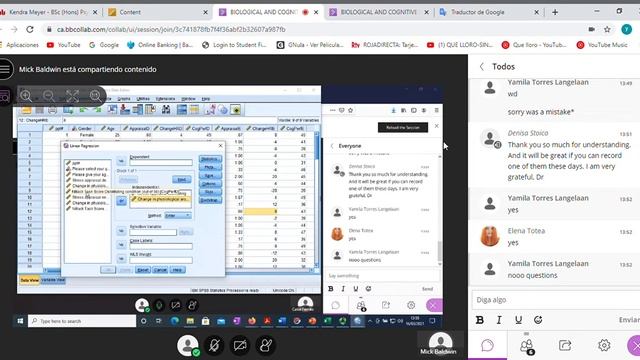Open my status avatar with the green check
The width and height of the screenshot is (640, 360).
coord(188,345)
